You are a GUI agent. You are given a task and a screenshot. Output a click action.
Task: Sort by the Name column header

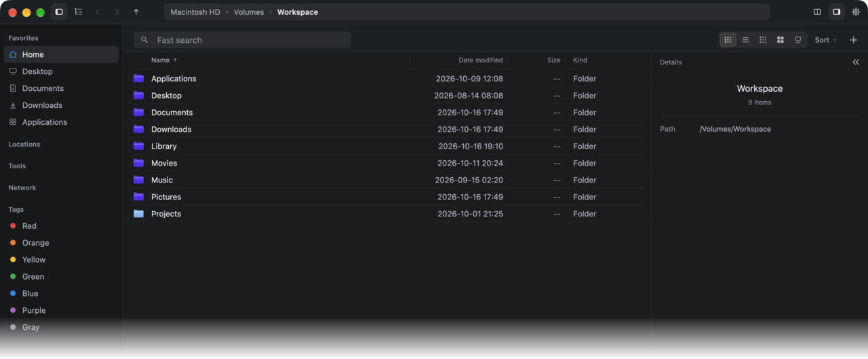click(161, 60)
